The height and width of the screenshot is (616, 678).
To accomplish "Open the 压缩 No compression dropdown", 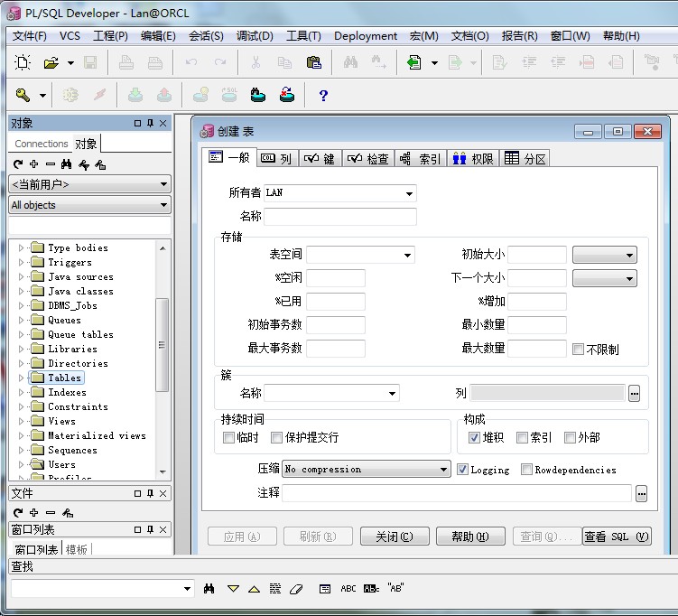I will (x=365, y=470).
